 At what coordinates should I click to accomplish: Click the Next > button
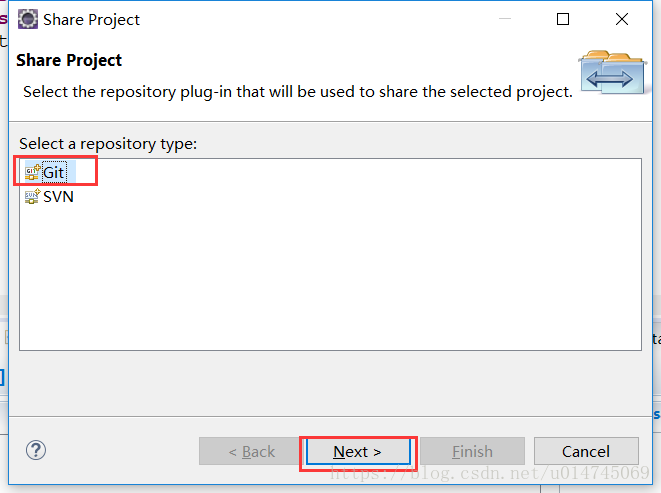click(358, 452)
